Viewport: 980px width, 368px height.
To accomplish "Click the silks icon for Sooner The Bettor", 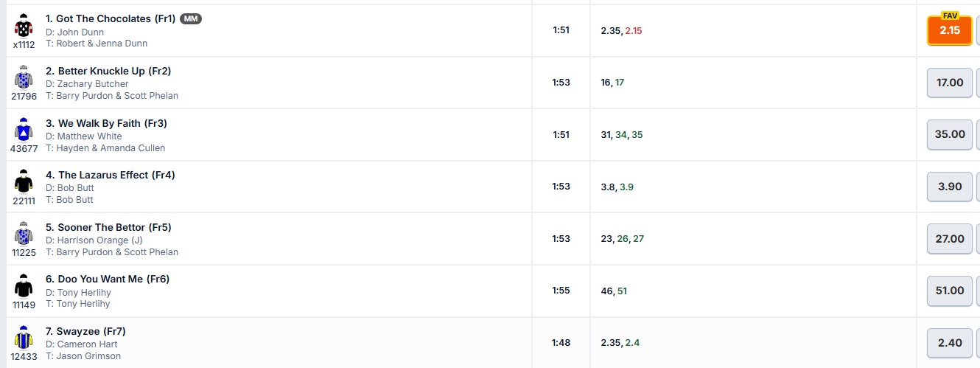I will click(x=24, y=234).
